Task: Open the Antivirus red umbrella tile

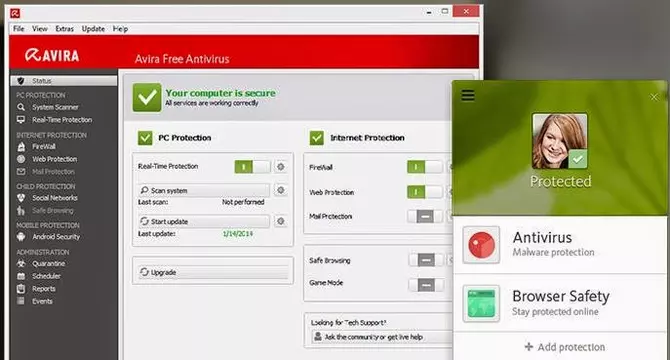Action: pos(481,245)
